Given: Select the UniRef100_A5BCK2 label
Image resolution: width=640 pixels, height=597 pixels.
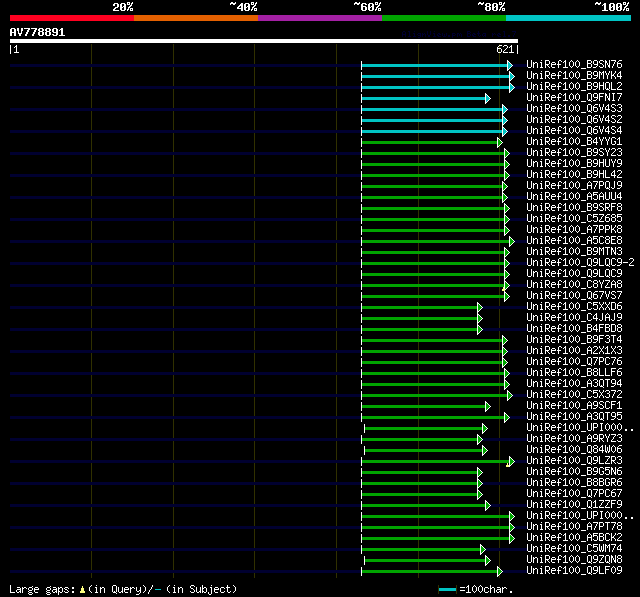Looking at the screenshot, I should click(574, 538).
